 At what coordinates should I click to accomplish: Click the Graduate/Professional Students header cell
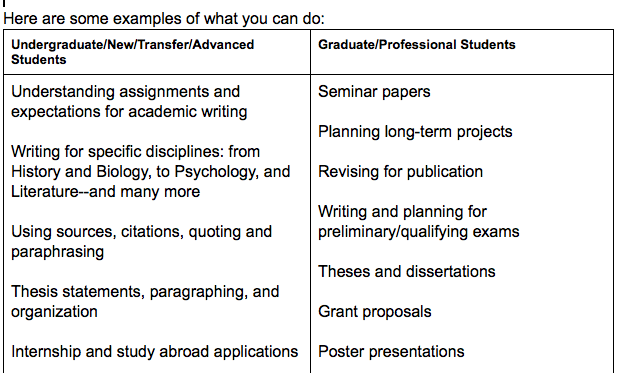click(x=462, y=52)
